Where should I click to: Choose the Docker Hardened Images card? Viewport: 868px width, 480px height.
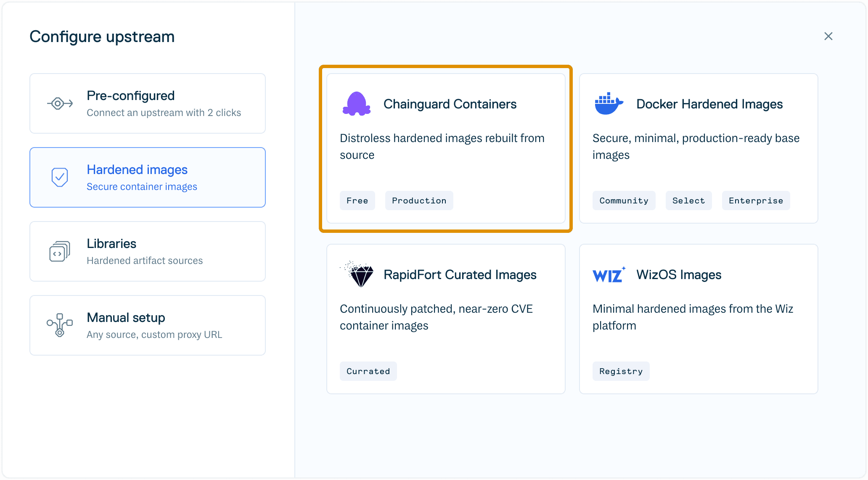click(699, 148)
